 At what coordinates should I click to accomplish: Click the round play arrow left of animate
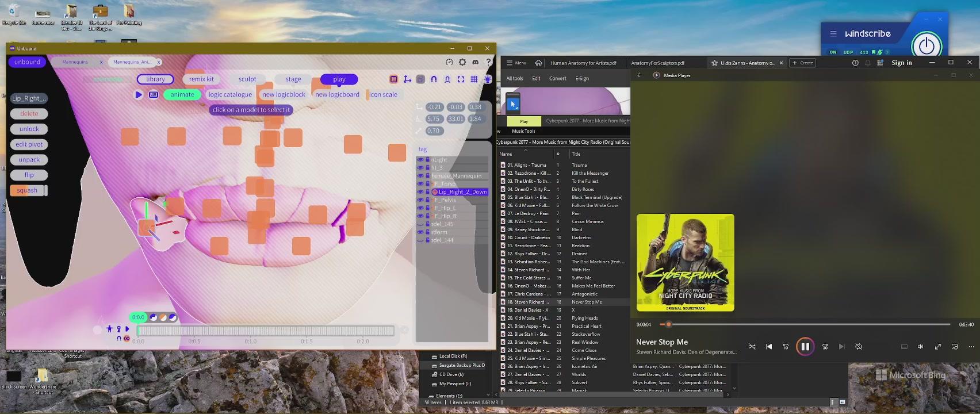pos(139,95)
